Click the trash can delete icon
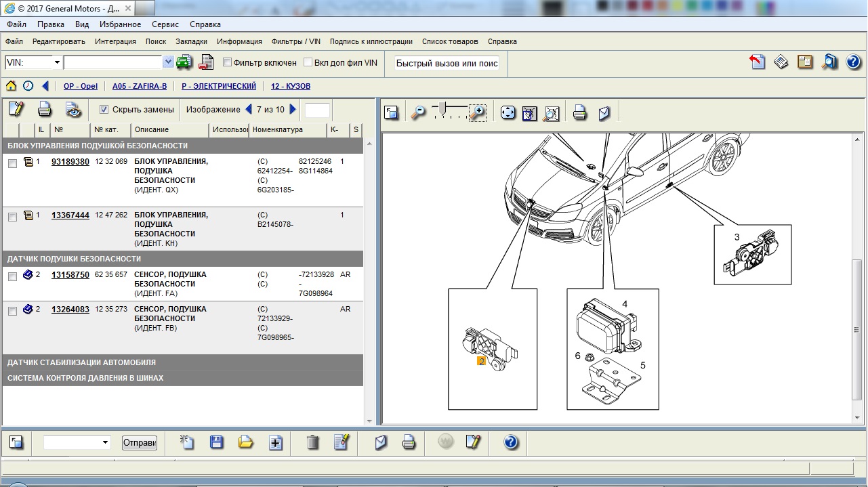868x487 pixels. (312, 442)
